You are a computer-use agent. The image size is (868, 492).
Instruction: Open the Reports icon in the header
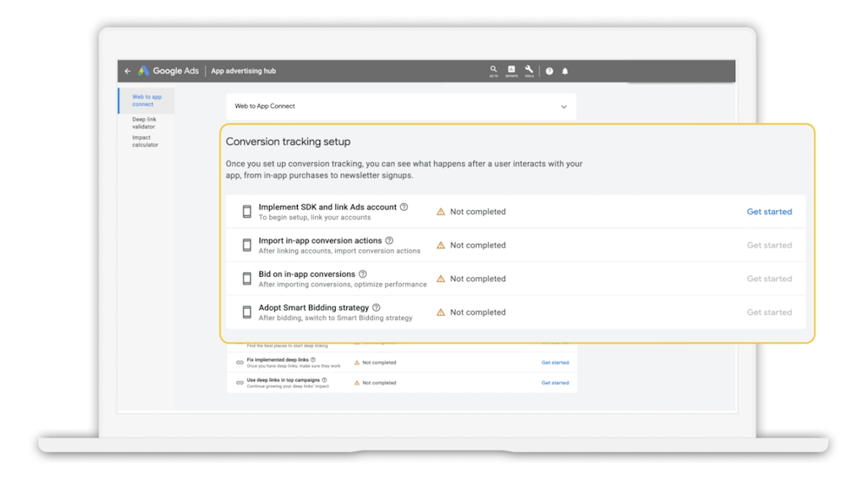[511, 70]
